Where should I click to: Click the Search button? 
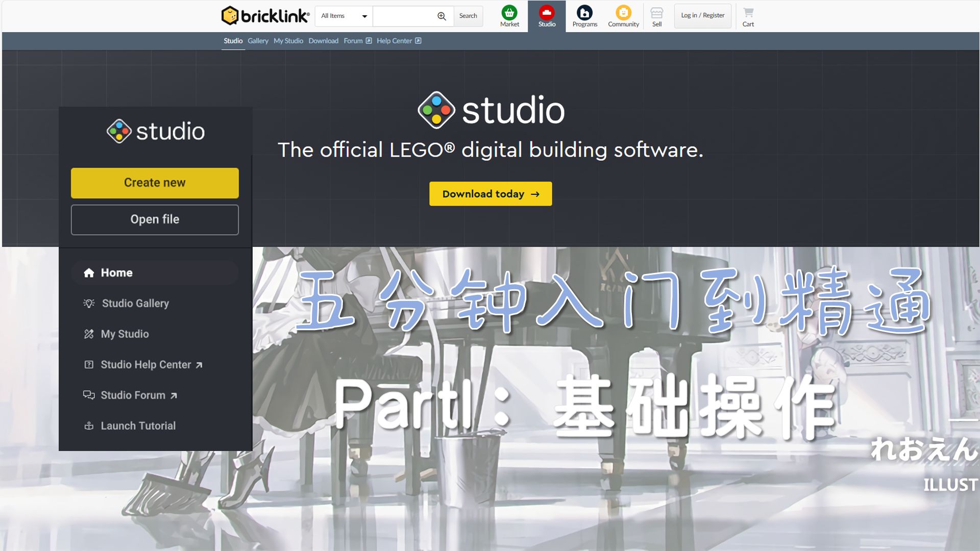click(468, 16)
